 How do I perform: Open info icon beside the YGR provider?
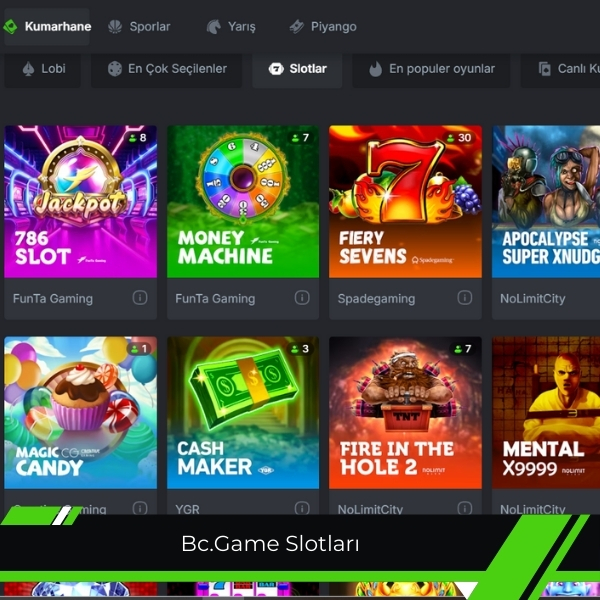coord(302,508)
